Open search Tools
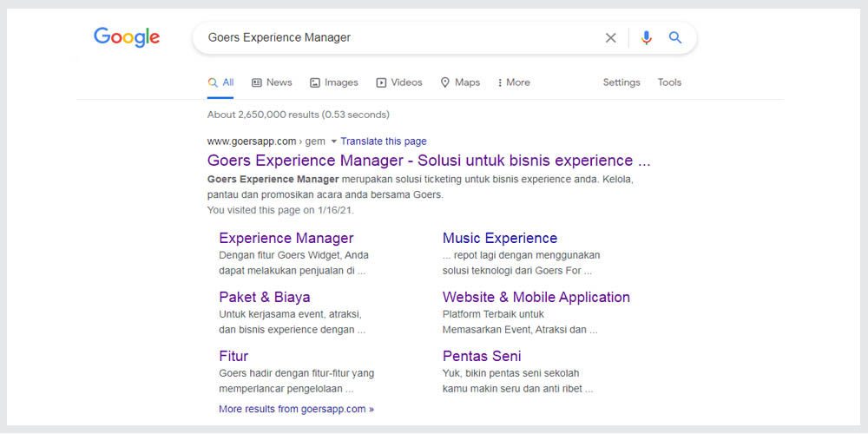Viewport: 868px width, 434px height. coord(669,82)
